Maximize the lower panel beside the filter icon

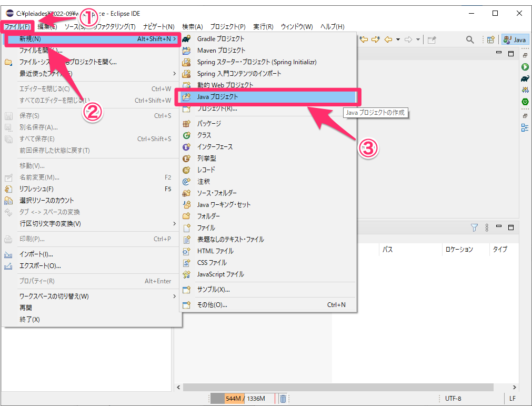[511, 227]
